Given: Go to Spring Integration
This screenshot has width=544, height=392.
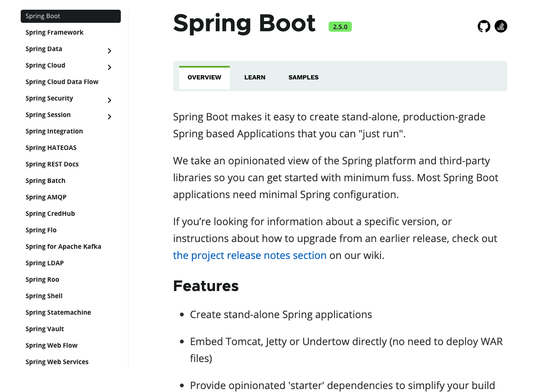Looking at the screenshot, I should 54,131.
